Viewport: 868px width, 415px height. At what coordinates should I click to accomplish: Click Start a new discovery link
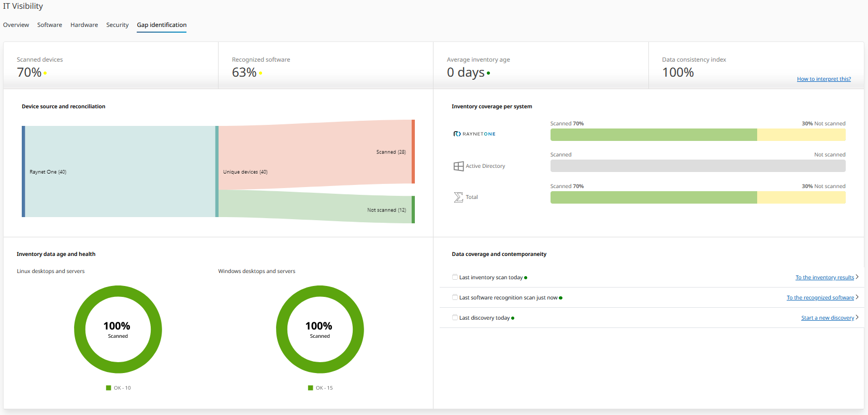coord(827,318)
